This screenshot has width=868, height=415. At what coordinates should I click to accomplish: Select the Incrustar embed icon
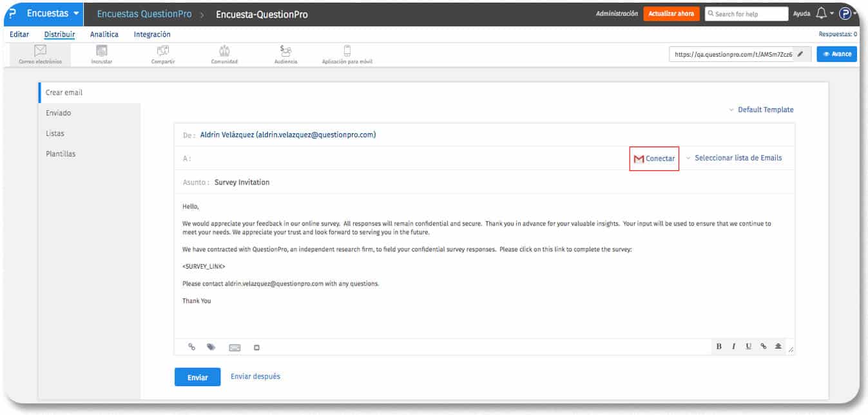(x=102, y=51)
